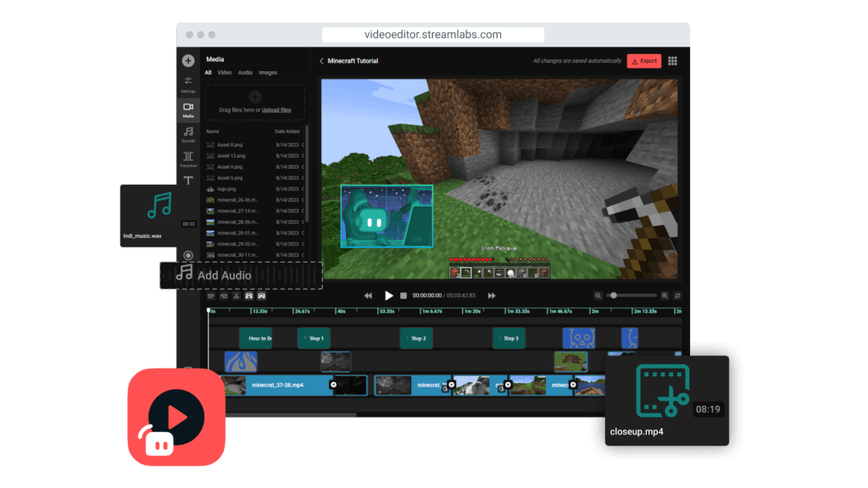868x488 pixels.
Task: Fast forward the playback
Action: pos(492,296)
